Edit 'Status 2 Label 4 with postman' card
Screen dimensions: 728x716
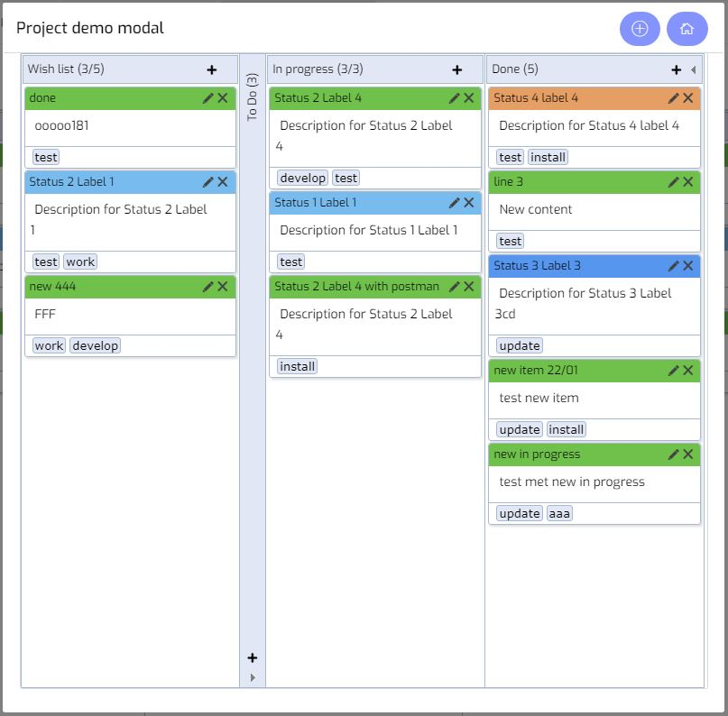454,286
